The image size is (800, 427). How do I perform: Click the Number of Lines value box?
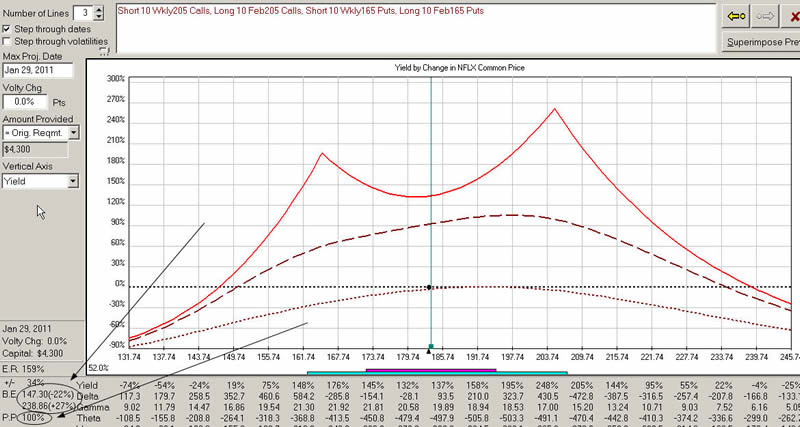[83, 12]
